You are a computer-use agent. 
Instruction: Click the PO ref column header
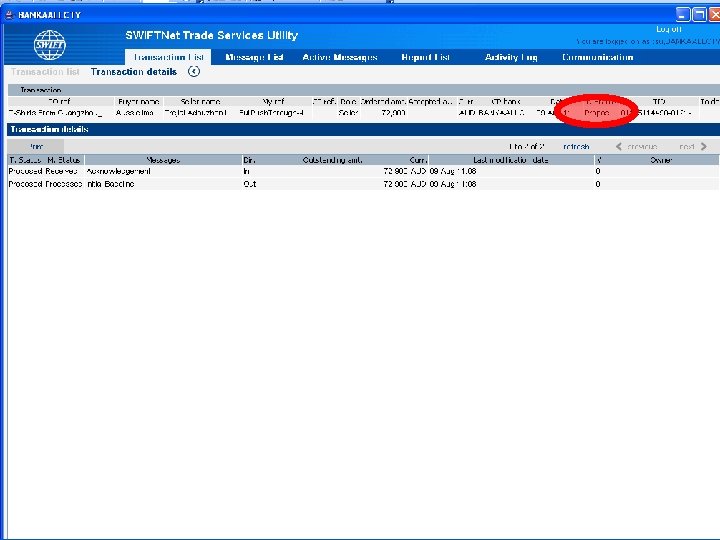pos(60,101)
